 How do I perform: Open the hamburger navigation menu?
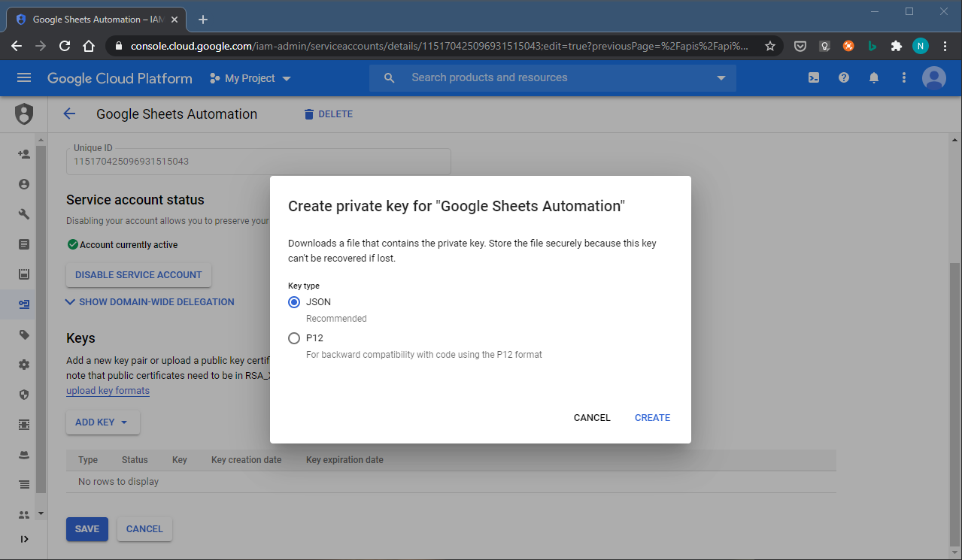(24, 78)
